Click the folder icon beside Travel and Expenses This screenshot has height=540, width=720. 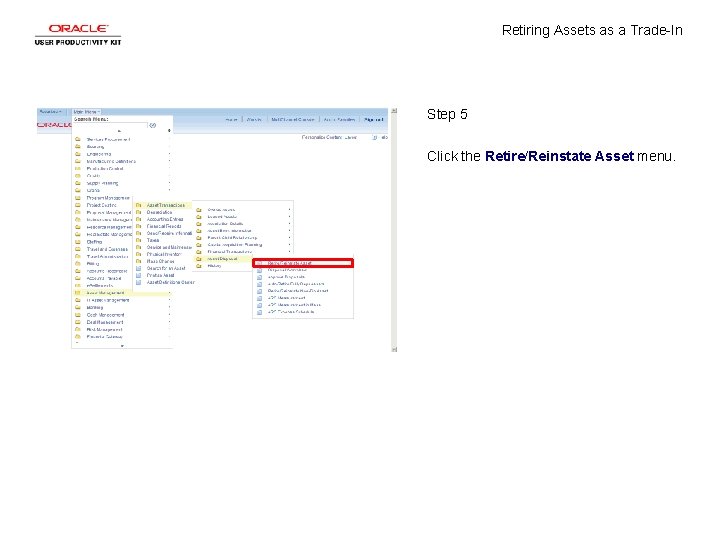[x=78, y=249]
